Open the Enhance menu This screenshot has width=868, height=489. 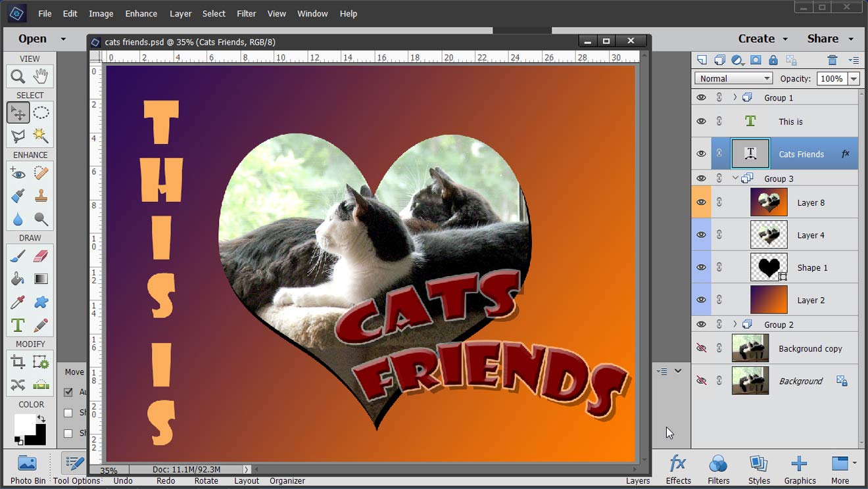point(141,13)
